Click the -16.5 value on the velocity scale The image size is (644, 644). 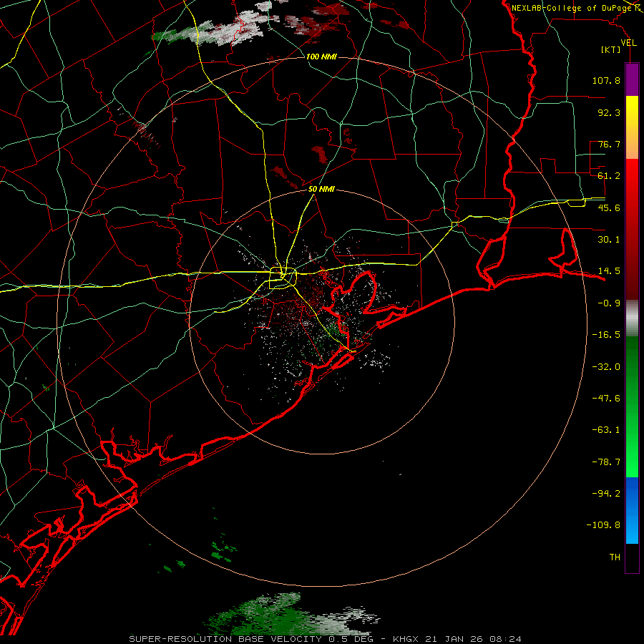[606, 335]
